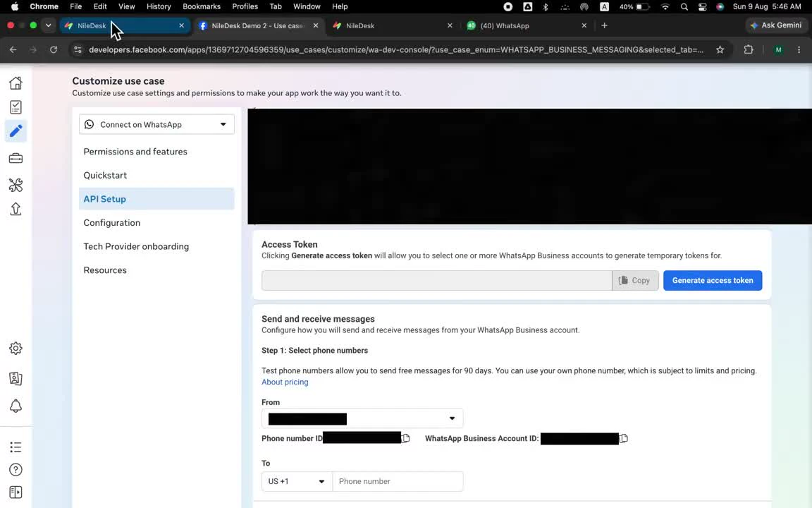Image resolution: width=812 pixels, height=508 pixels.
Task: Bookmark this page with star icon
Action: 720,50
